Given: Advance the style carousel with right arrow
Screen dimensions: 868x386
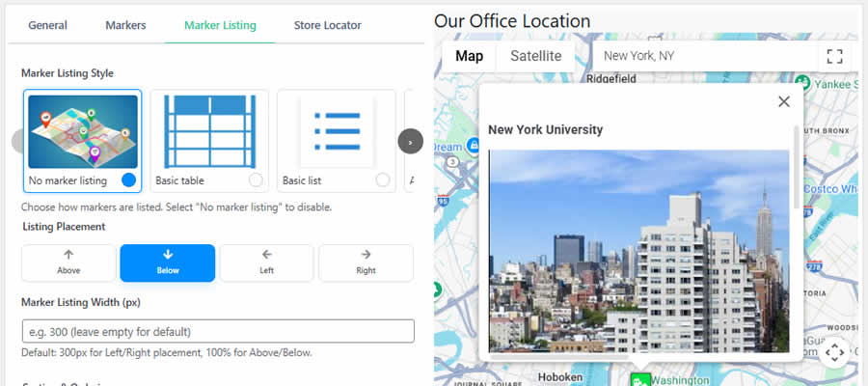Looking at the screenshot, I should point(410,142).
